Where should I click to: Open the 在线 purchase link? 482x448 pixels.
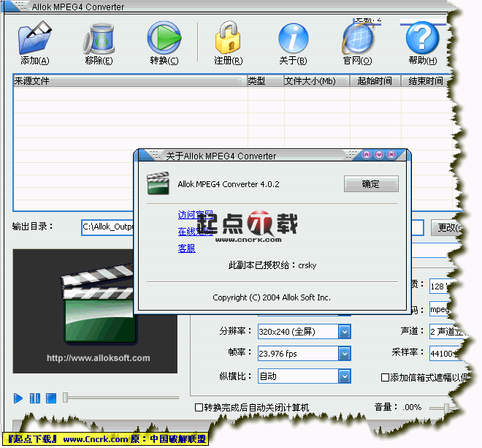pyautogui.click(x=196, y=232)
